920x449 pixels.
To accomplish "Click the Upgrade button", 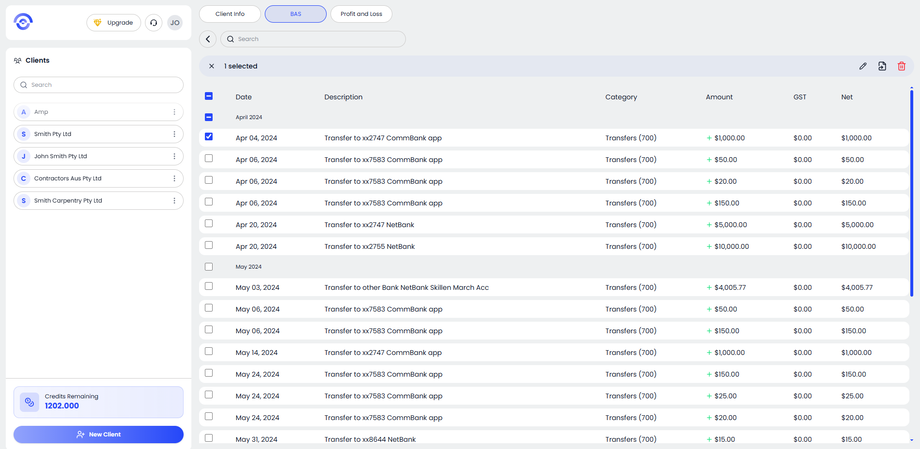I will coord(113,22).
